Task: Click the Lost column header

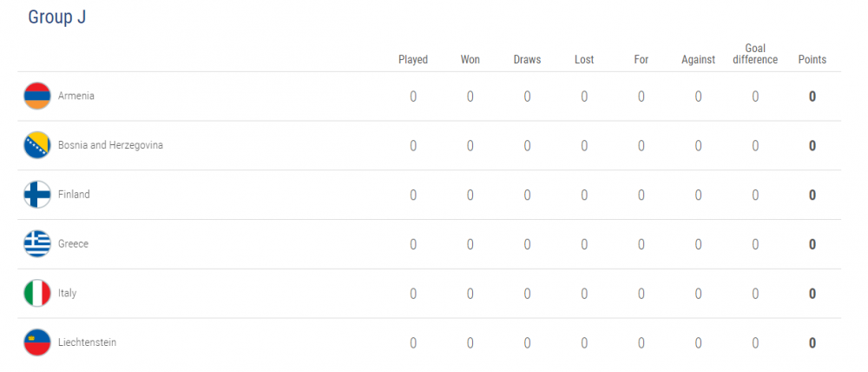Action: [x=584, y=60]
